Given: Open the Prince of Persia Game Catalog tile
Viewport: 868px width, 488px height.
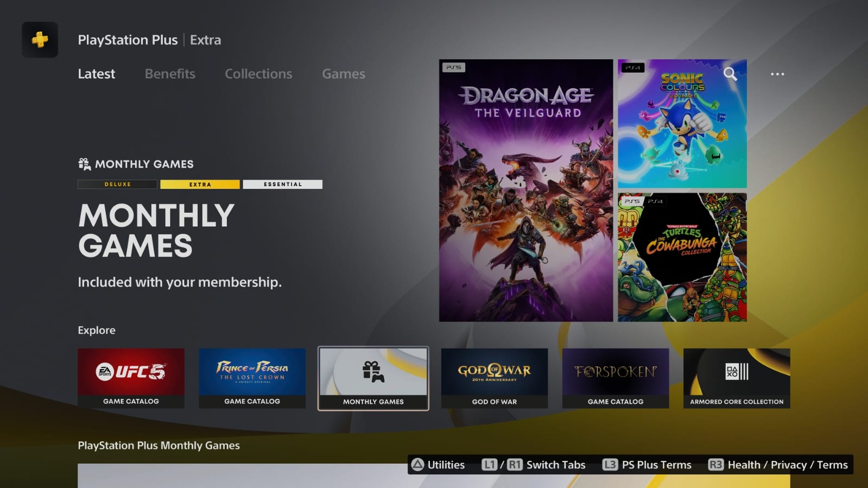Looking at the screenshot, I should coord(252,378).
